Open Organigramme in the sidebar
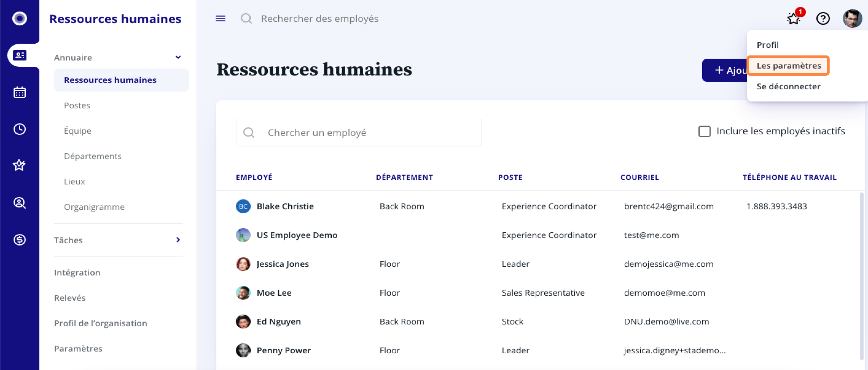The image size is (868, 370). 94,207
